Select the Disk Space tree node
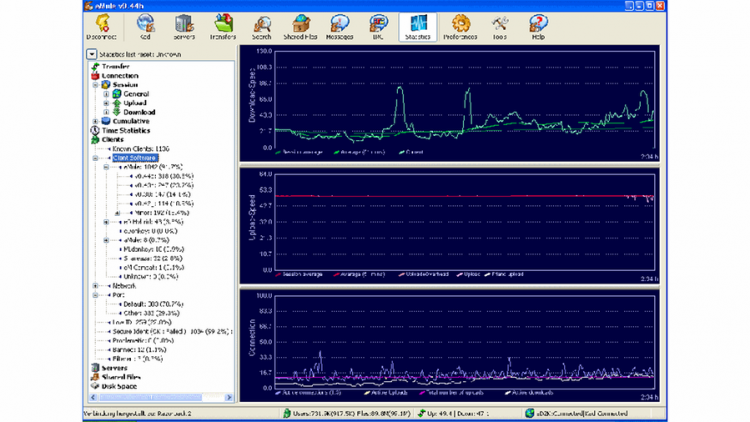The width and height of the screenshot is (750, 422). tap(119, 386)
